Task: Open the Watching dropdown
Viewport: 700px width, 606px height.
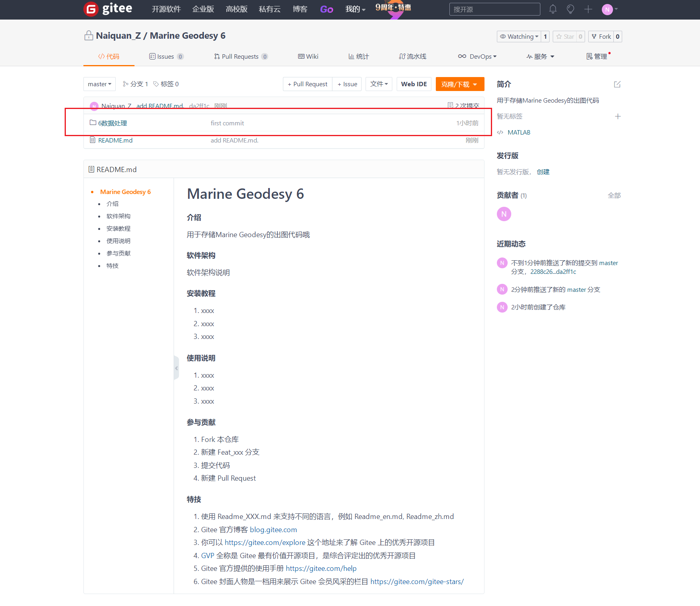Action: point(519,36)
